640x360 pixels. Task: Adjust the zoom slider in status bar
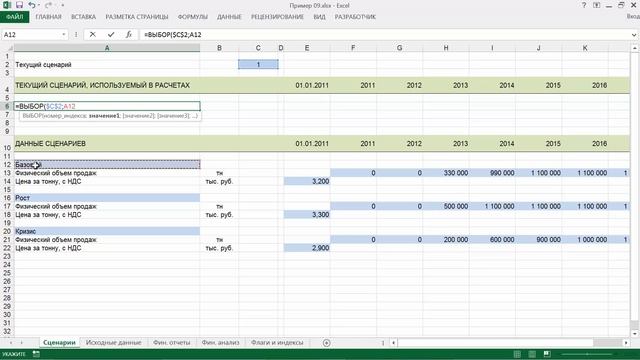(x=587, y=354)
